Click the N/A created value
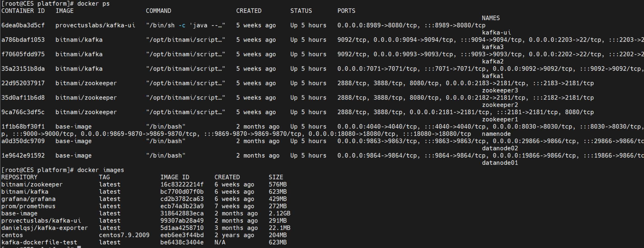Image resolution: width=644 pixels, height=248 pixels. click(220, 242)
